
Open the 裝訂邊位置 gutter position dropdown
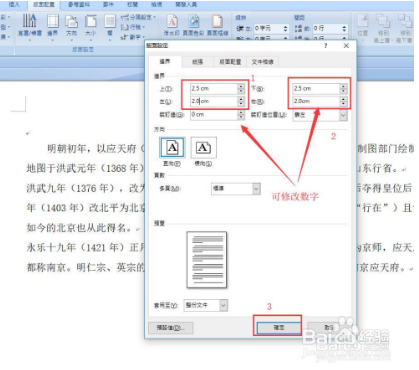pos(320,115)
